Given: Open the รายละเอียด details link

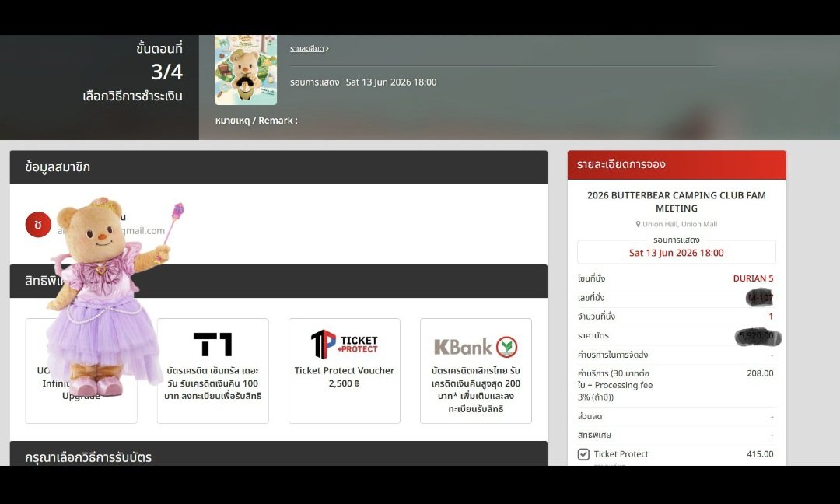Looking at the screenshot, I should coord(309,49).
